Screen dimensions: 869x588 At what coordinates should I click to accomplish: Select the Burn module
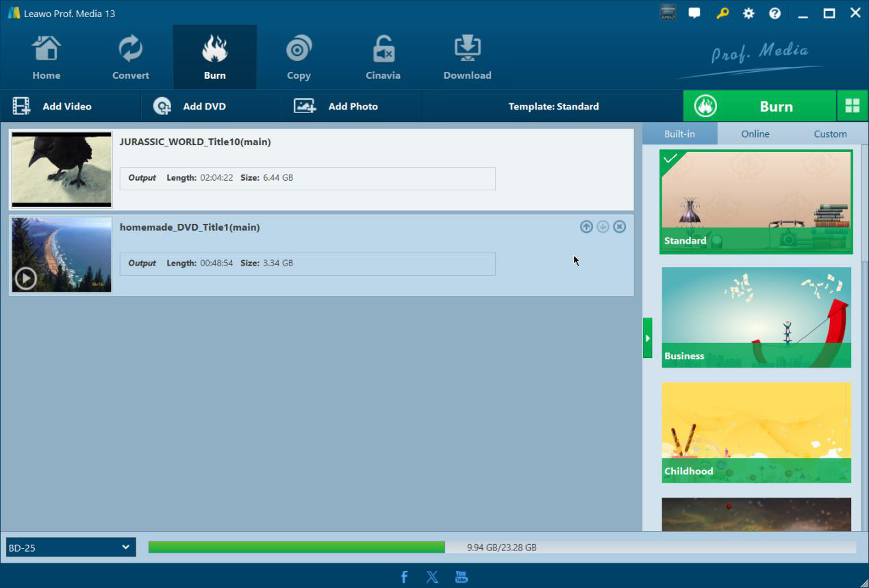pyautogui.click(x=215, y=57)
